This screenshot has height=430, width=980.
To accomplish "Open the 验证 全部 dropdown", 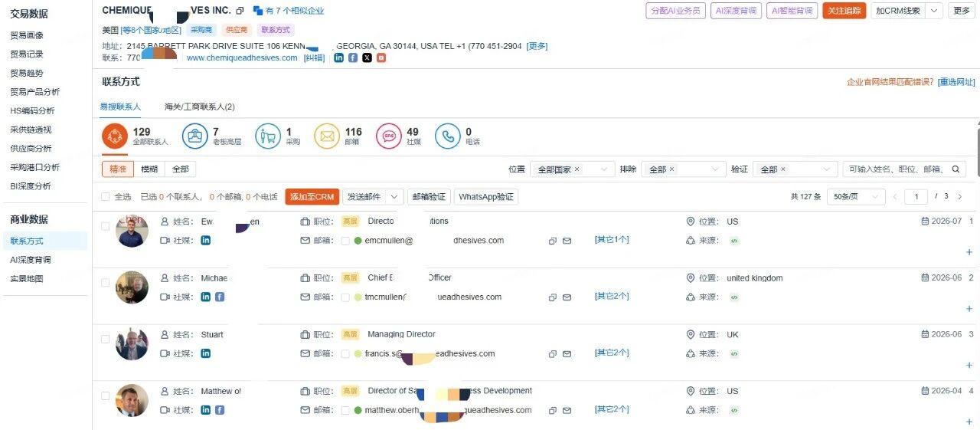I will [x=795, y=169].
